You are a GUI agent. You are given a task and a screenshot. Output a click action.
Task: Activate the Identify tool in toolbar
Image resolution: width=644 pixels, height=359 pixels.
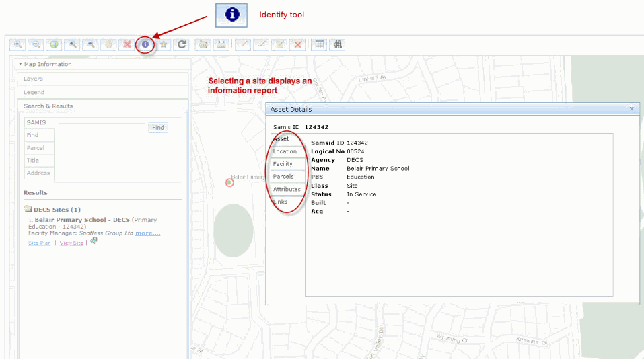(145, 44)
